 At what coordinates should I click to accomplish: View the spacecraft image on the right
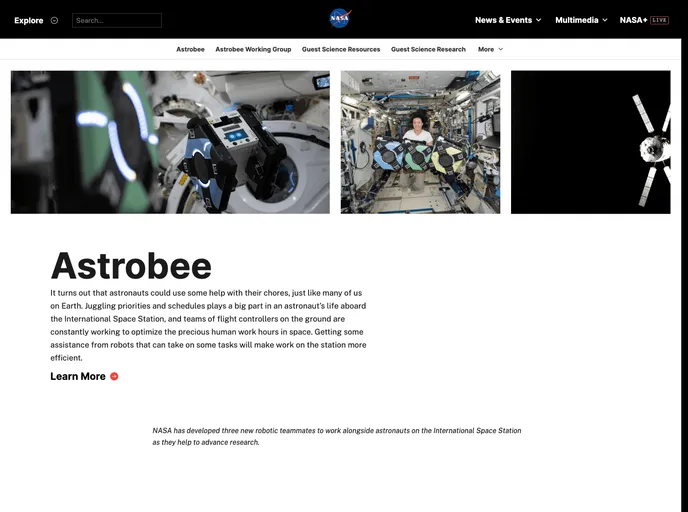point(590,142)
